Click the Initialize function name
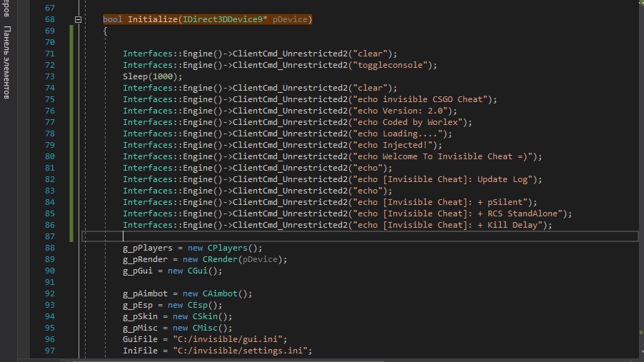The height and width of the screenshot is (362, 644). 152,19
